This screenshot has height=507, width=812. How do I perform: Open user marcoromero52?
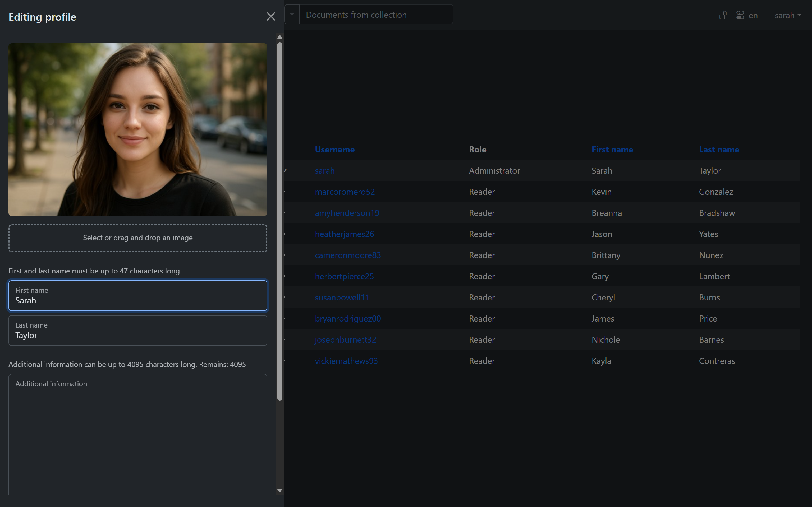345,192
